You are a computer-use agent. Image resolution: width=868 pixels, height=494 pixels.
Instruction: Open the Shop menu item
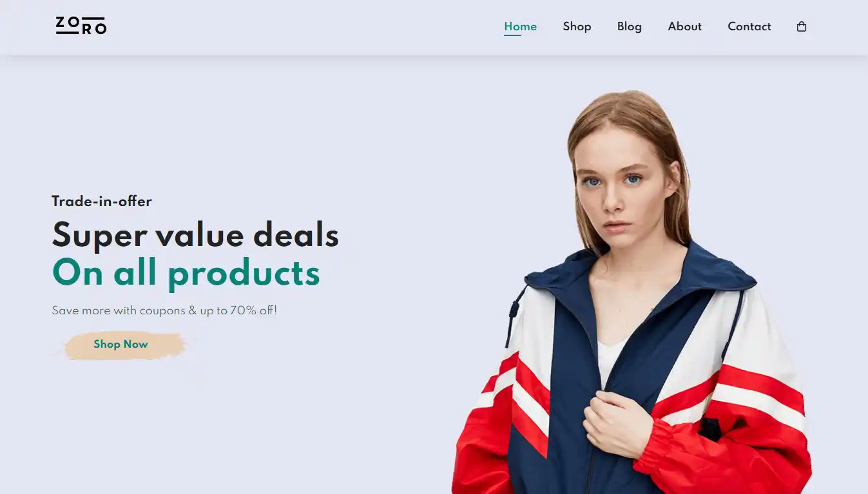(577, 26)
